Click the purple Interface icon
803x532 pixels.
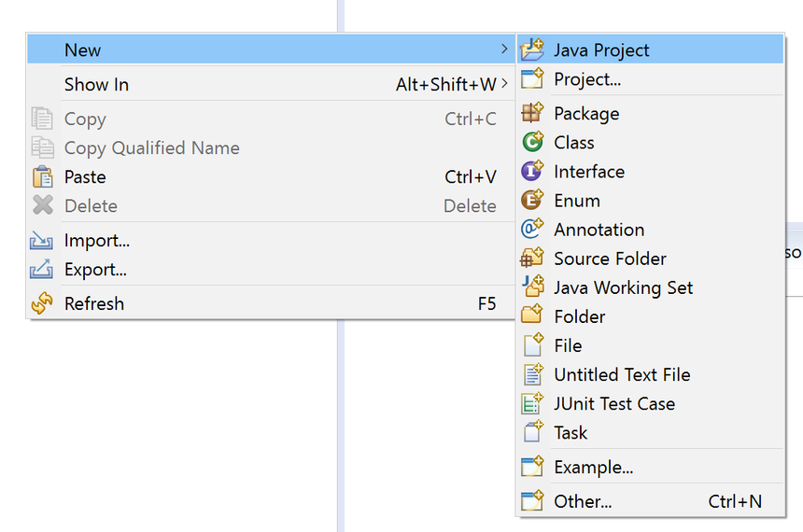[x=532, y=171]
